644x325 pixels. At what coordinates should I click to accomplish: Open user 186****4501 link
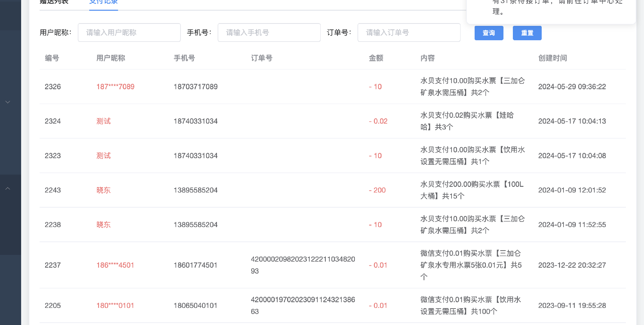pos(115,265)
